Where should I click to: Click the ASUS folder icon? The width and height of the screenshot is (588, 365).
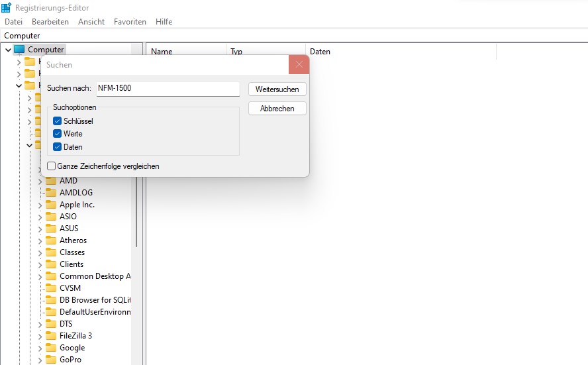pos(50,229)
